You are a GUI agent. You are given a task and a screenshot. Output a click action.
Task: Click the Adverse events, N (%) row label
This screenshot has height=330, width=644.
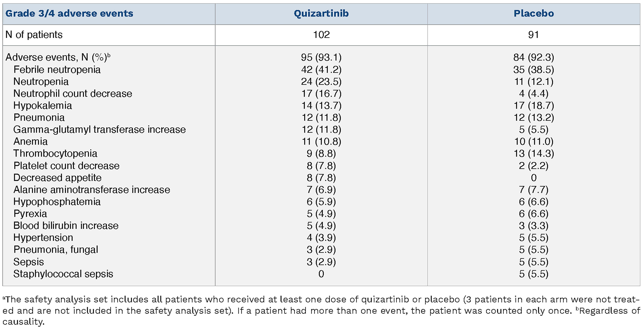tap(58, 57)
